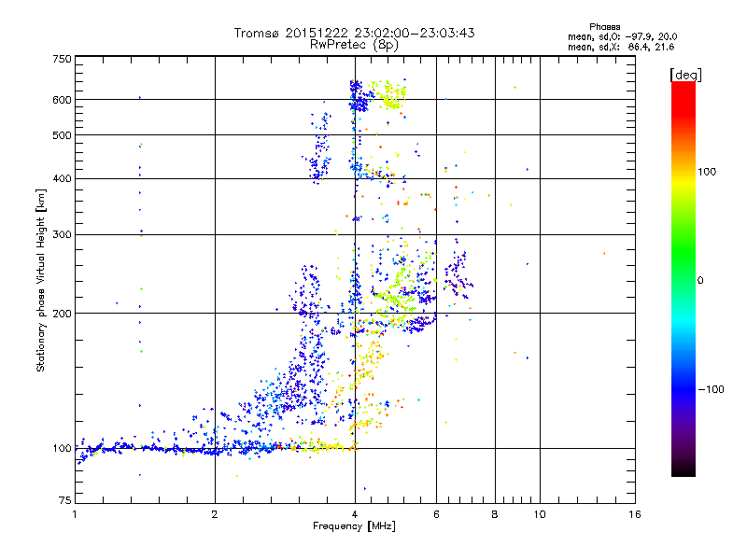747x560 pixels.
Task: Click the colorbar tick label '100'
Action: [707, 172]
